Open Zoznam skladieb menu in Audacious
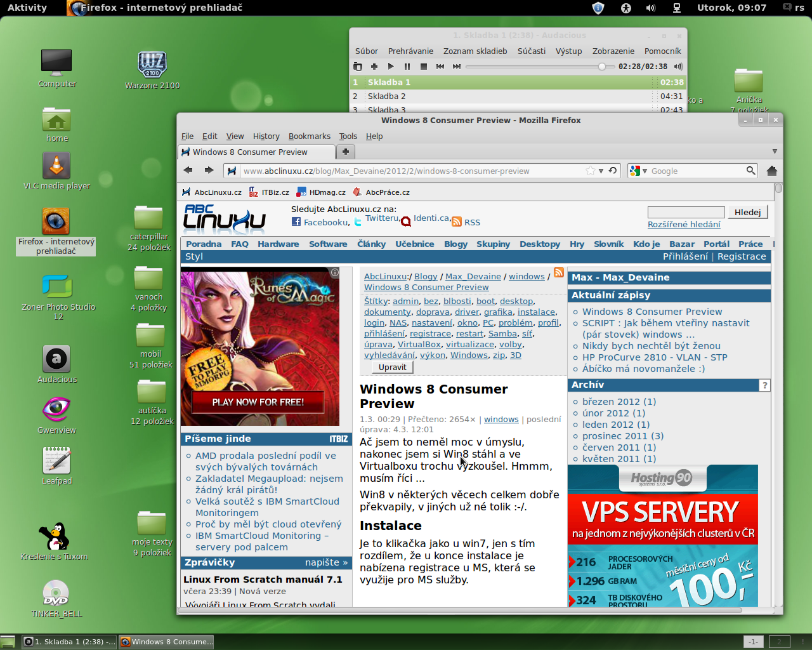 (475, 51)
